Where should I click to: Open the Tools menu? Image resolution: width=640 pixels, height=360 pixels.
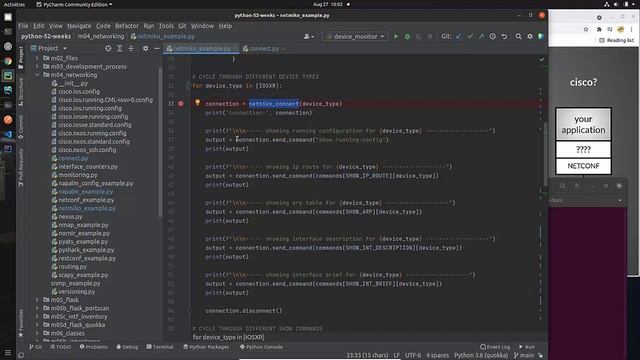[166, 26]
